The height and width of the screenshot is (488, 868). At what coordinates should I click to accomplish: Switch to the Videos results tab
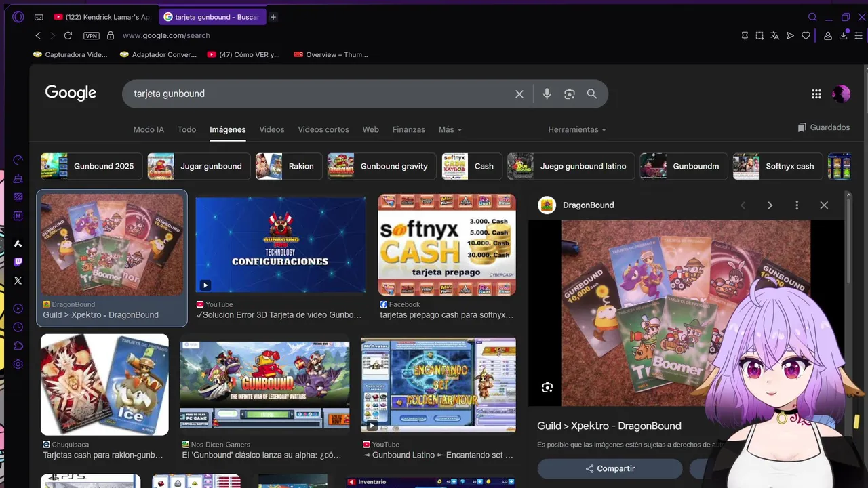pos(271,129)
